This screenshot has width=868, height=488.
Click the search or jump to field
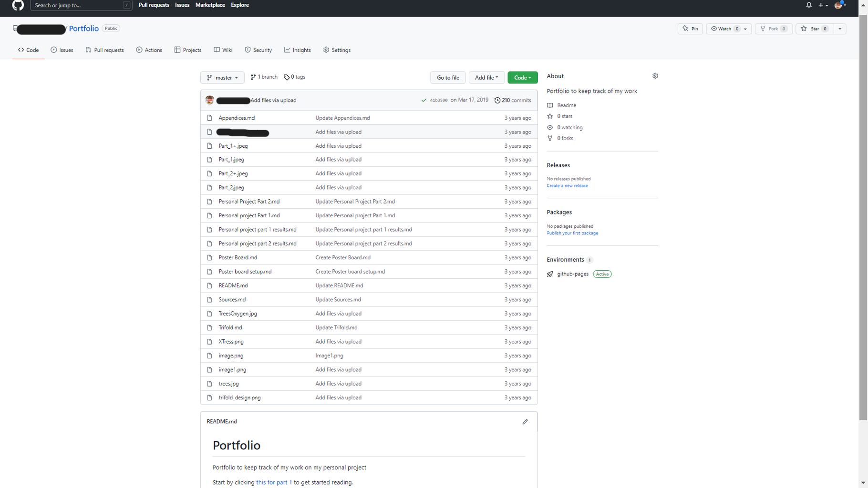tap(76, 5)
